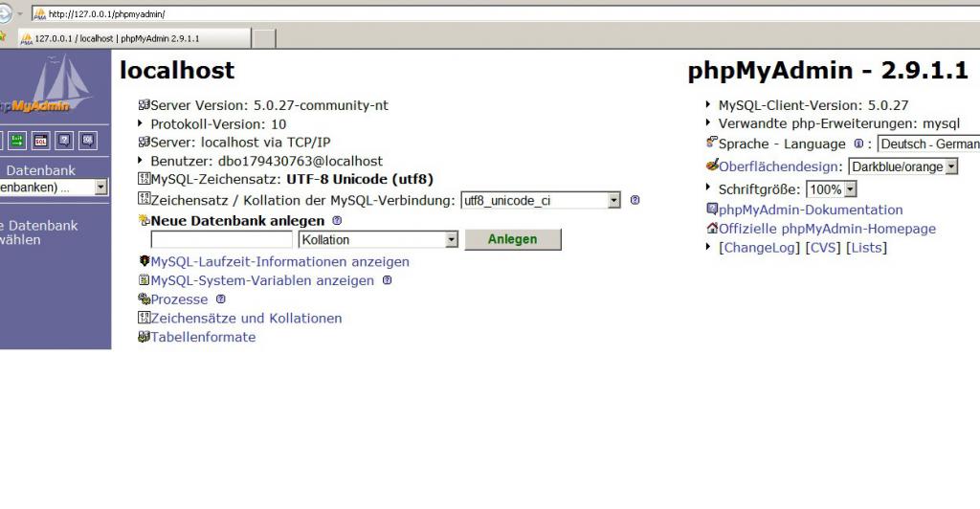Open the ChangeLog link
The width and height of the screenshot is (980, 509).
[x=759, y=247]
